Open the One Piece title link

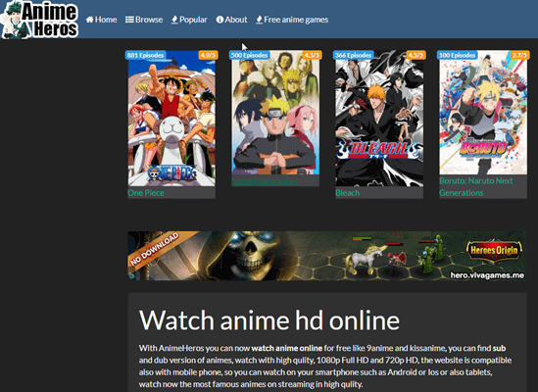[x=146, y=193]
